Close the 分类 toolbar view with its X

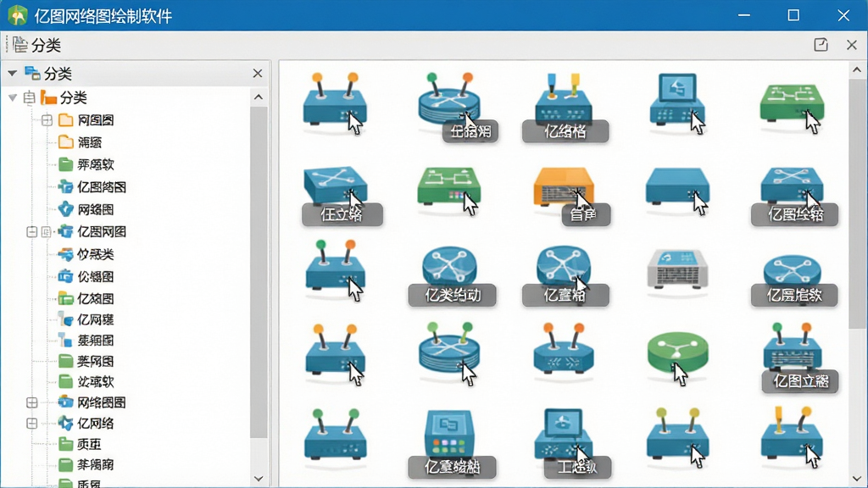[852, 45]
